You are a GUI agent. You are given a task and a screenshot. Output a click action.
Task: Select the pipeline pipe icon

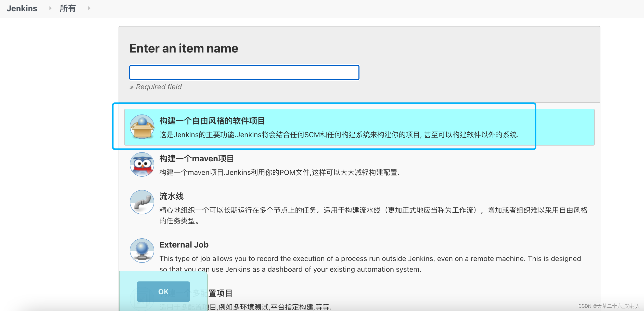[x=142, y=202]
